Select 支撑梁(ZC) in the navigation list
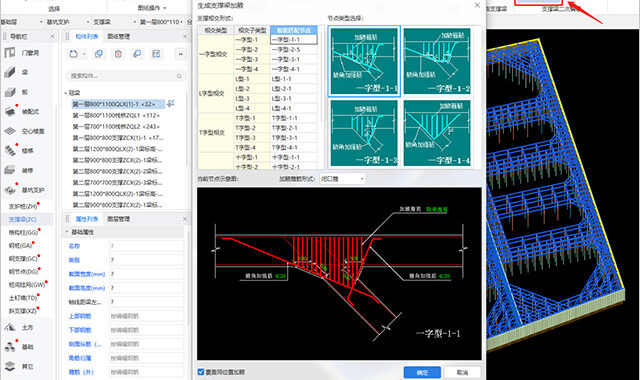The width and height of the screenshot is (640, 380). click(23, 219)
